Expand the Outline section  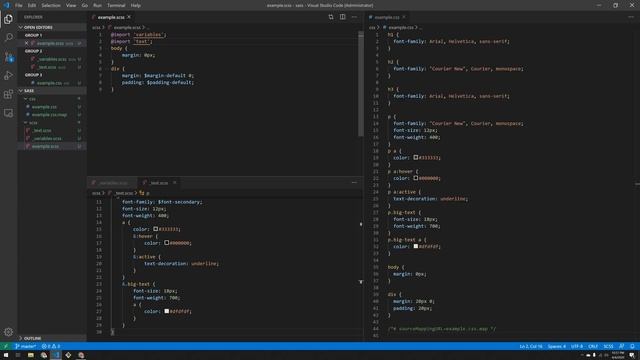(x=51, y=338)
